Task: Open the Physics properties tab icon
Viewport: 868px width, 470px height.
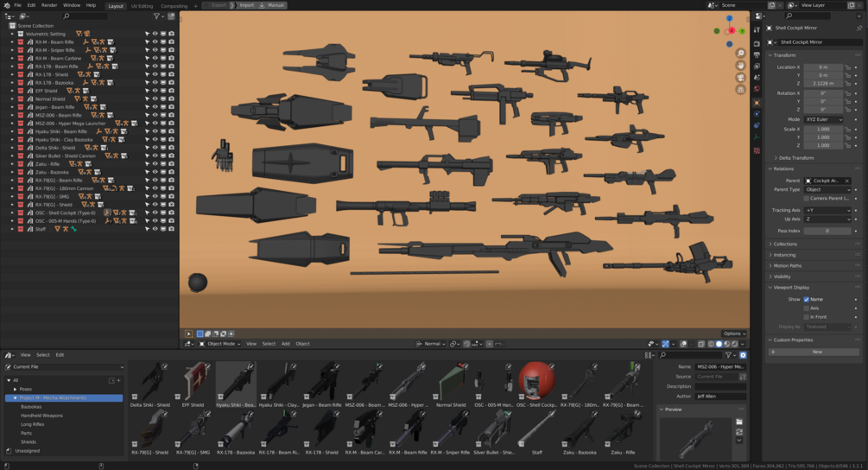Action: (757, 114)
